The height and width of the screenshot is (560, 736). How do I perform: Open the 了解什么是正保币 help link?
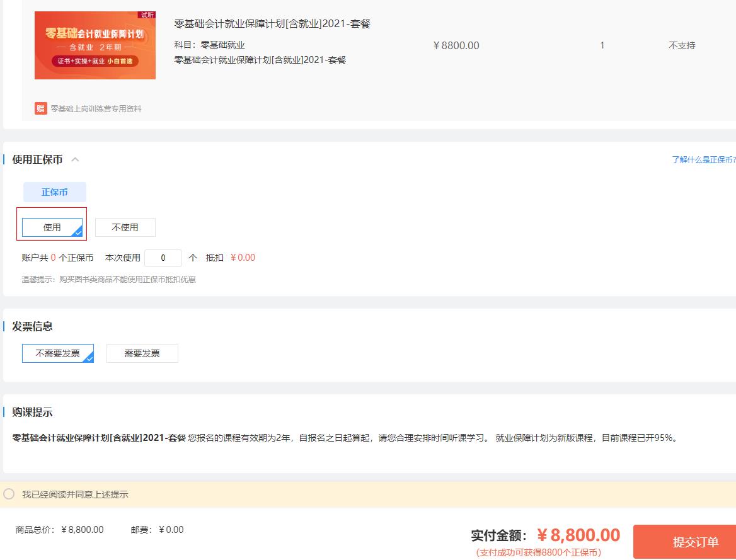coord(703,160)
